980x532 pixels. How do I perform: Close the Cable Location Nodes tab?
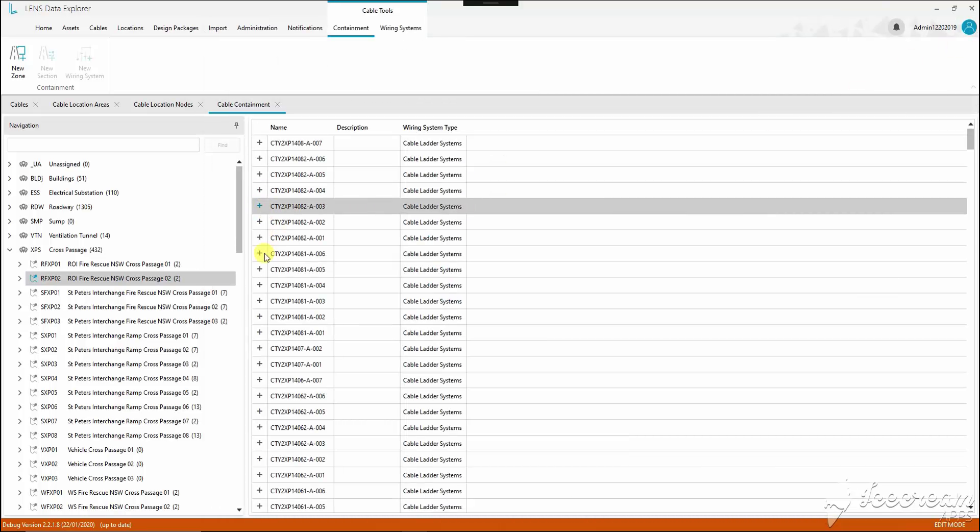click(201, 105)
